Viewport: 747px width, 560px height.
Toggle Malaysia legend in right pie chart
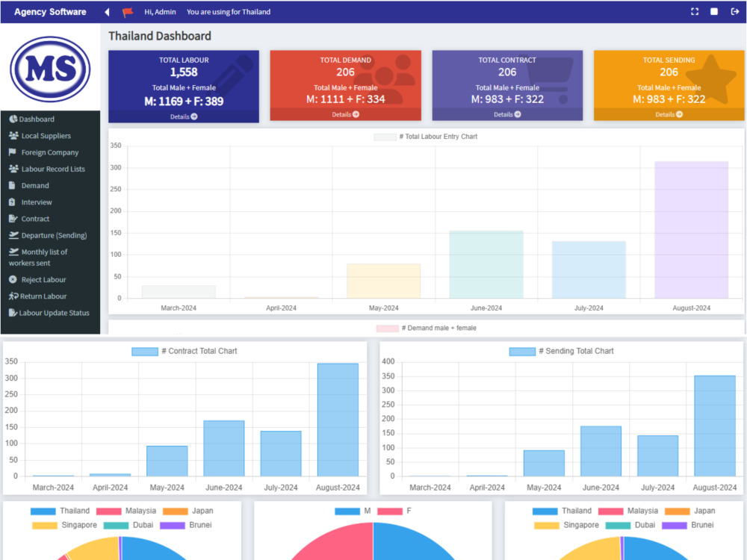(x=628, y=511)
